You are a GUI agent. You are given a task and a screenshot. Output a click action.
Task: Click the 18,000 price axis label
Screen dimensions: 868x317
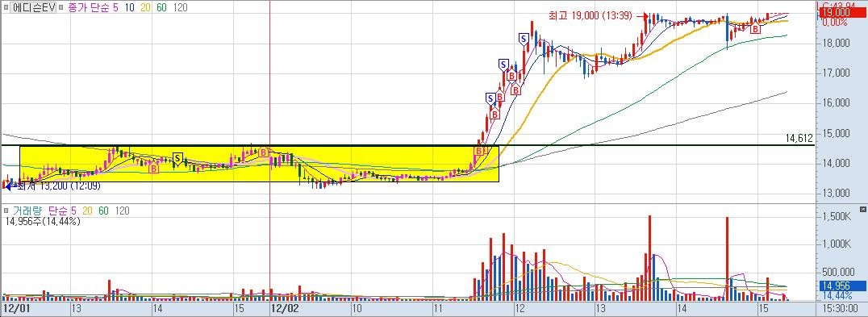pyautogui.click(x=836, y=43)
